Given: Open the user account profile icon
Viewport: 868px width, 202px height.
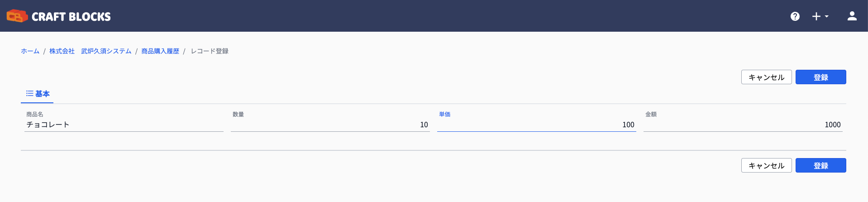Looking at the screenshot, I should [852, 16].
